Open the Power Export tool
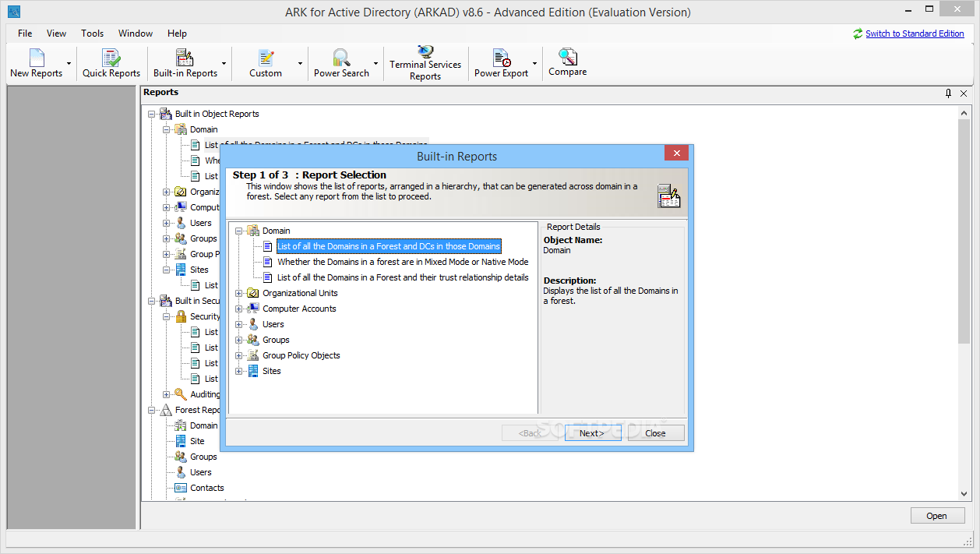980x554 pixels. coord(501,63)
